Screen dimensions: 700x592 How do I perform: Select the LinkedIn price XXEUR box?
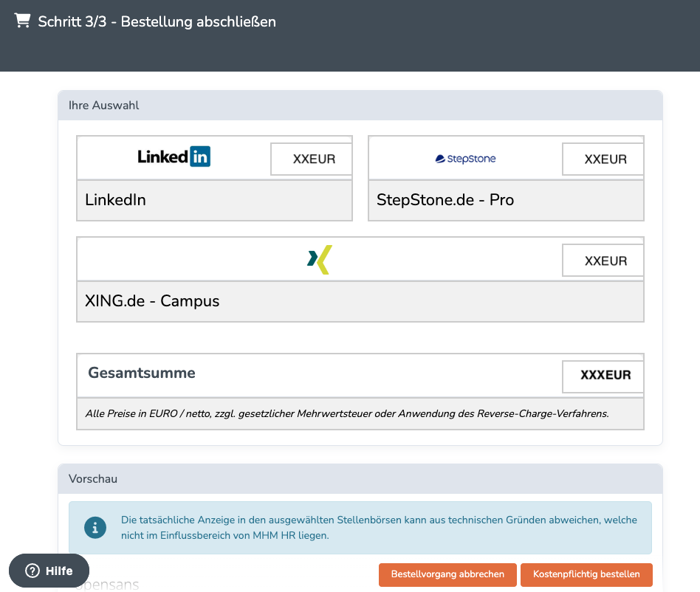tap(312, 159)
